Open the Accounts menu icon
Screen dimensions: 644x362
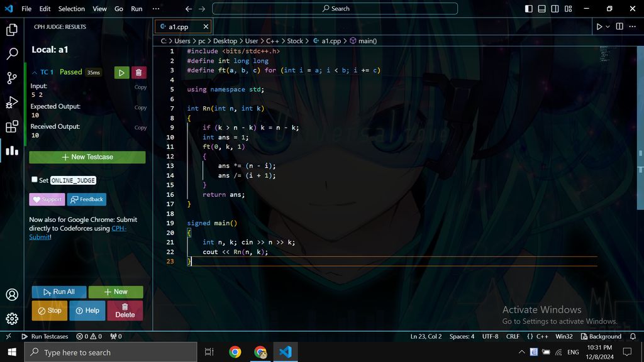pyautogui.click(x=12, y=294)
